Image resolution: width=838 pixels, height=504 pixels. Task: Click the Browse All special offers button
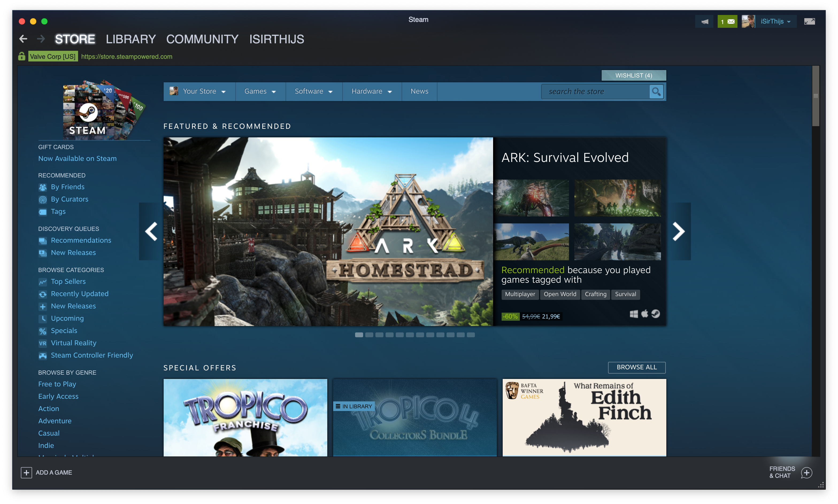tap(636, 367)
